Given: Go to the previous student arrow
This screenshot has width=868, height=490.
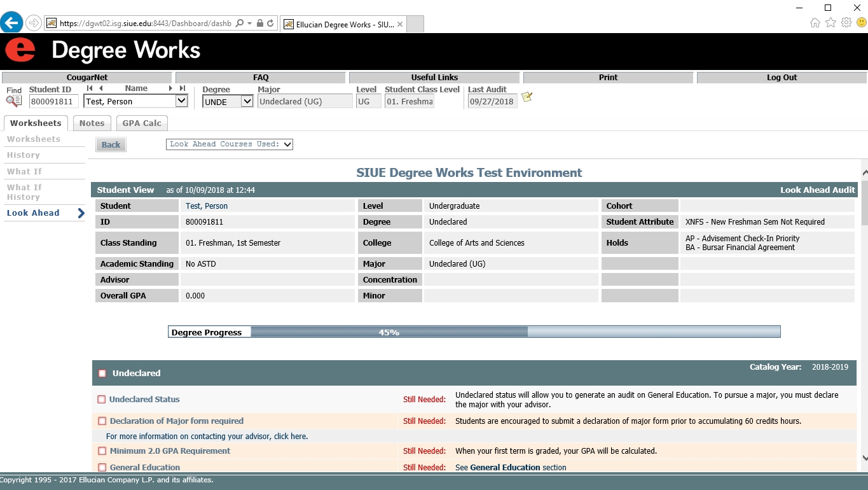Looking at the screenshot, I should coord(101,88).
